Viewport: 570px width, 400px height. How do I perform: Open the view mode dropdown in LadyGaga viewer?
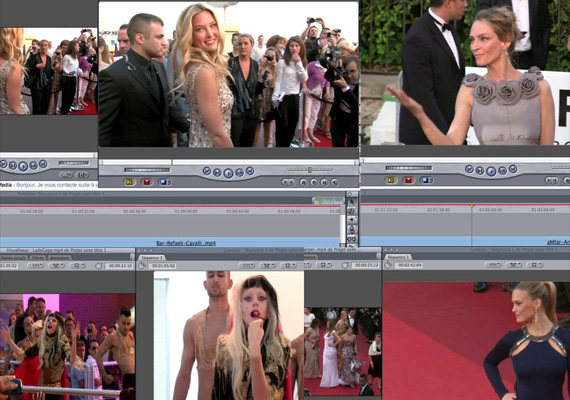point(57,266)
